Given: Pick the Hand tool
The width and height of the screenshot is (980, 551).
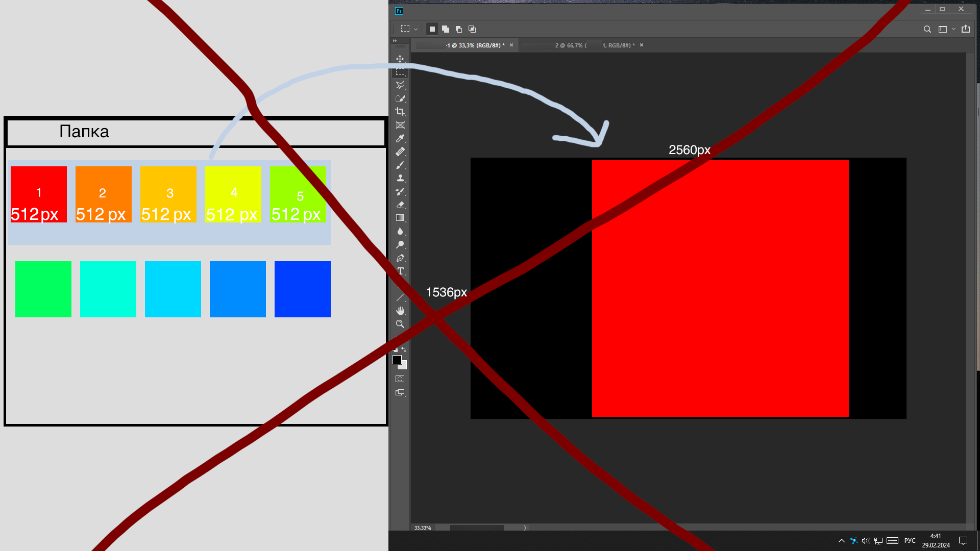Looking at the screenshot, I should pyautogui.click(x=400, y=311).
